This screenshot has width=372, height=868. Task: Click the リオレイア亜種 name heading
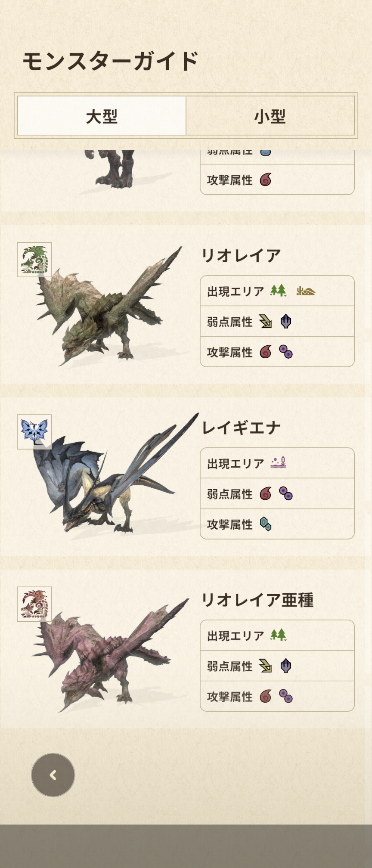pyautogui.click(x=257, y=600)
